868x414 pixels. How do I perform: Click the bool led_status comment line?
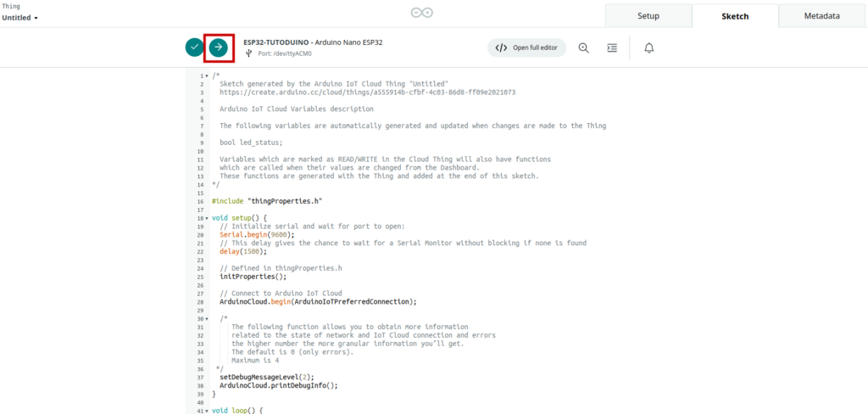[251, 143]
